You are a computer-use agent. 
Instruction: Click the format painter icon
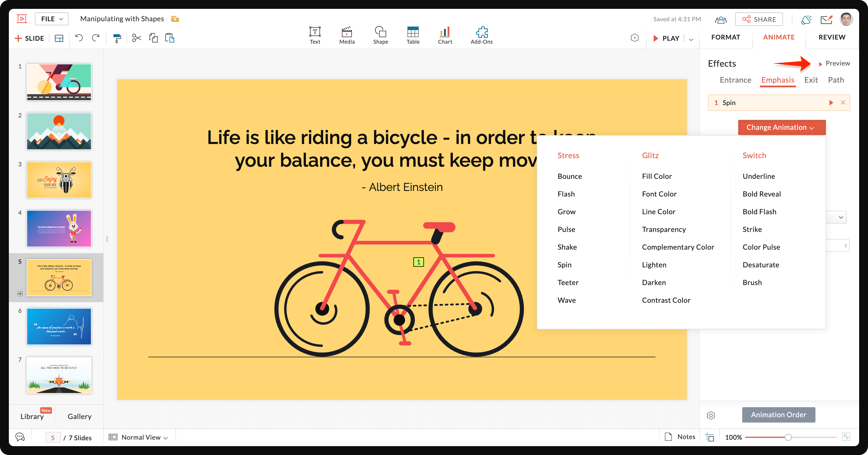(x=117, y=38)
